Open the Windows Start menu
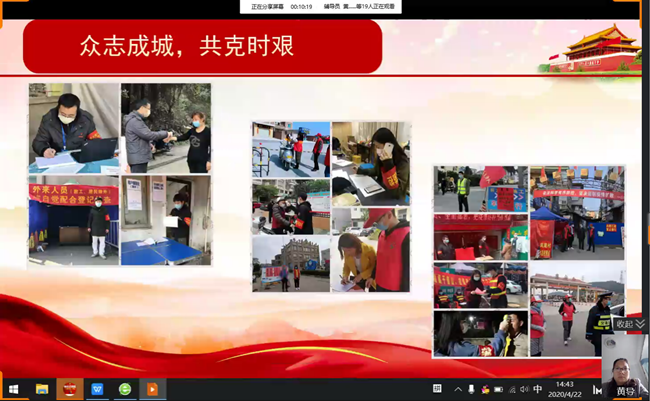650x401 pixels. [14, 389]
